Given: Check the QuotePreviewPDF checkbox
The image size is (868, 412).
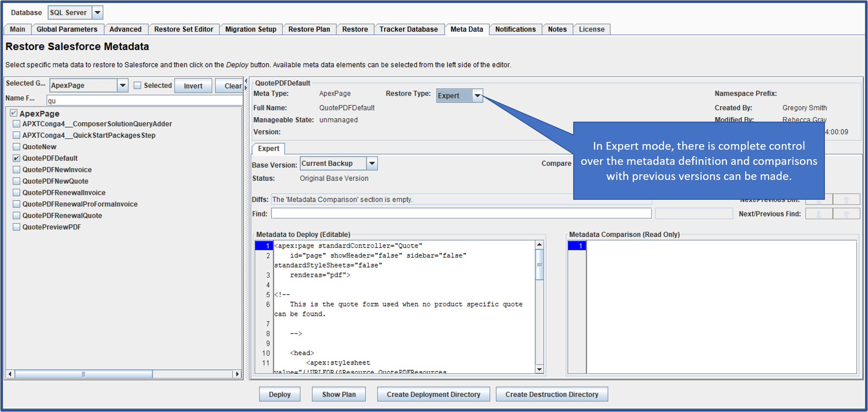Looking at the screenshot, I should click(16, 227).
